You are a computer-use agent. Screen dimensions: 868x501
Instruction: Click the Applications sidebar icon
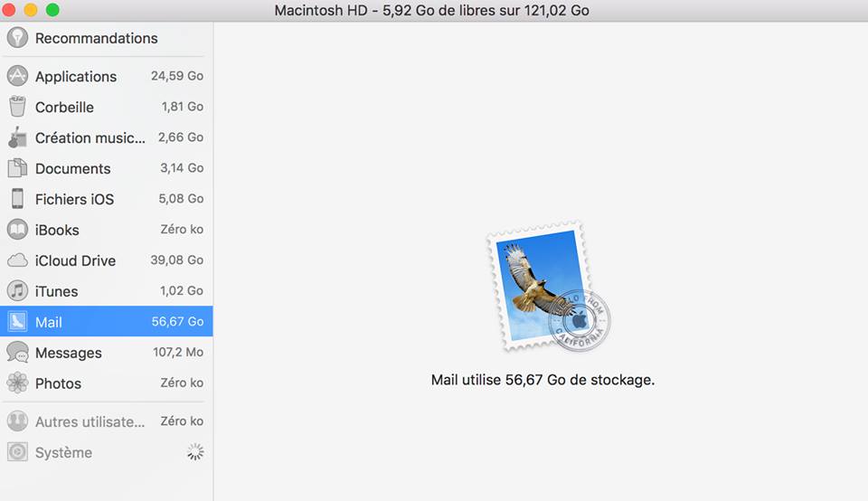click(x=17, y=76)
